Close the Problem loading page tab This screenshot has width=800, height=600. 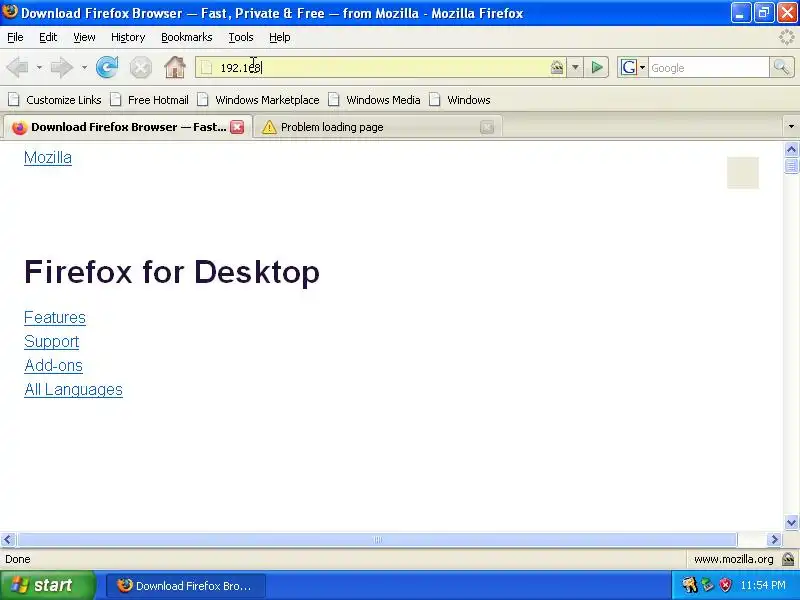pos(487,127)
